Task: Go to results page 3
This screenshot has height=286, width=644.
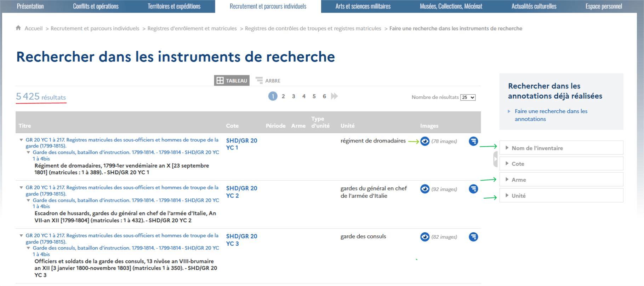Action: click(x=293, y=96)
